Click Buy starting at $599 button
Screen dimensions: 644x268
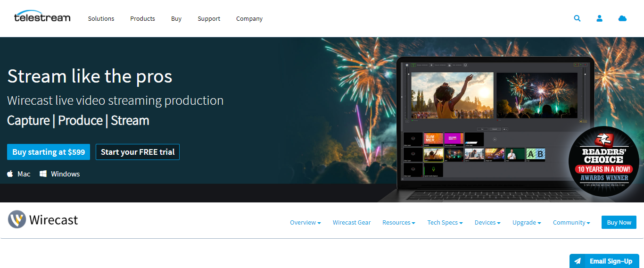(x=49, y=152)
